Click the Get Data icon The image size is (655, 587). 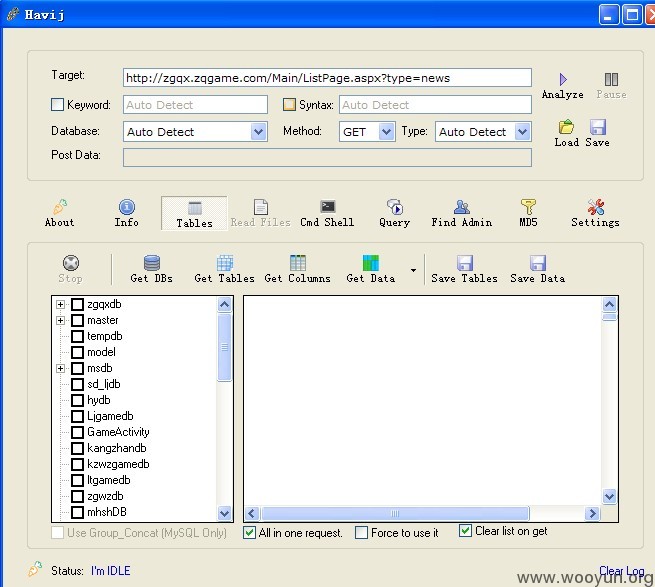pyautogui.click(x=371, y=263)
